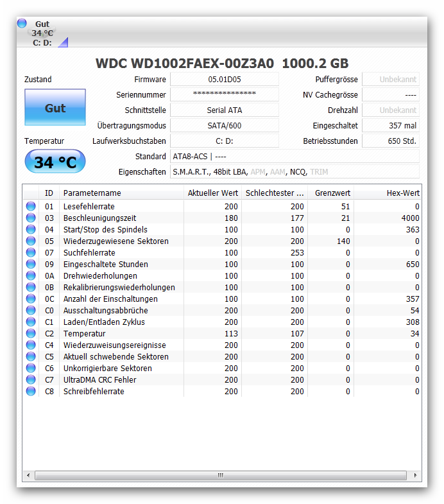Image resolution: width=444 pixels, height=504 pixels.
Task: Click the Grenzwert column header
Action: 331,193
